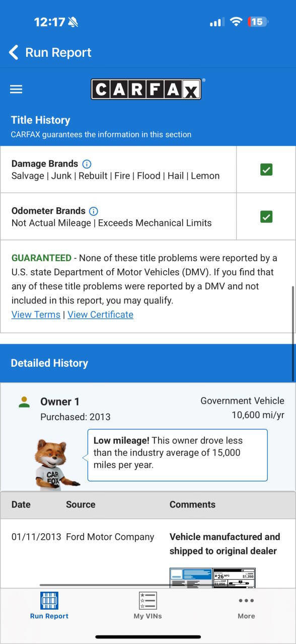Open My VINs from the bottom navigation
The image size is (296, 644).
147,606
